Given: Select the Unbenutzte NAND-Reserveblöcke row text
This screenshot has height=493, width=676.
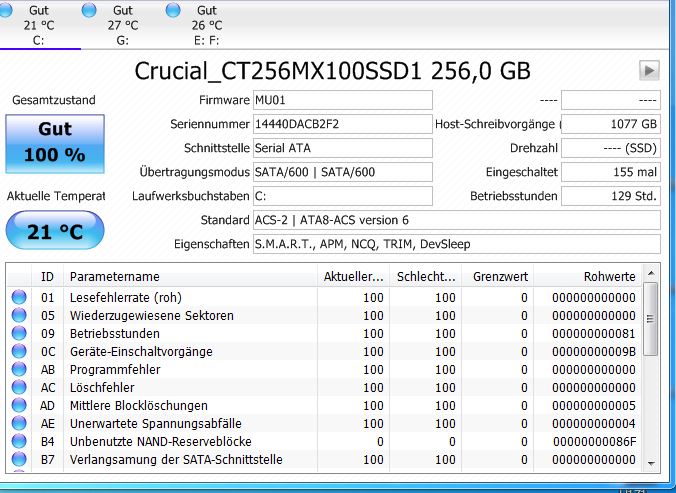Looking at the screenshot, I should point(161,441).
